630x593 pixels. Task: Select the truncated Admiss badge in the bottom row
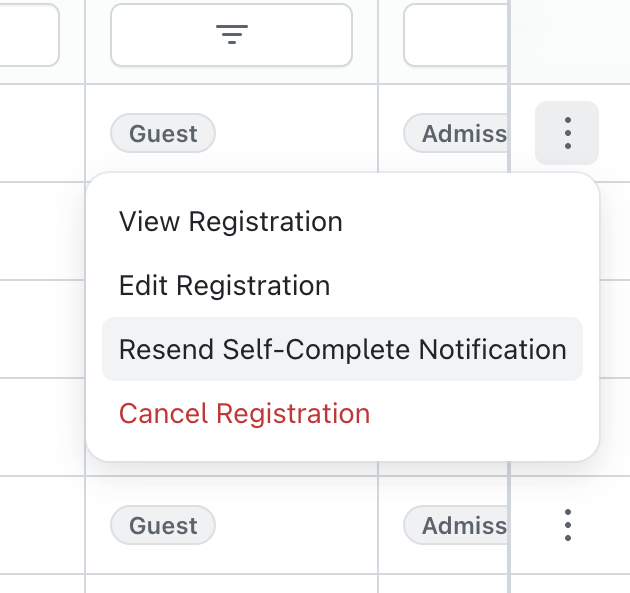pyautogui.click(x=456, y=525)
